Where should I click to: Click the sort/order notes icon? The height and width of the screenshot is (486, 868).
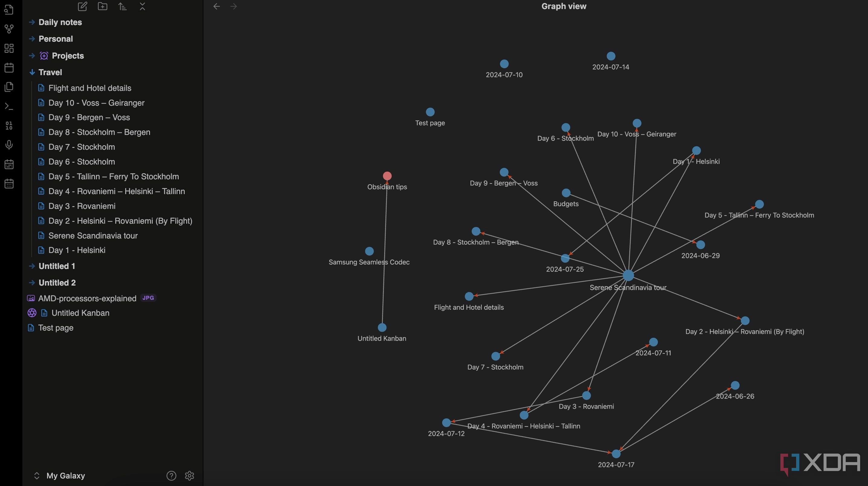122,7
